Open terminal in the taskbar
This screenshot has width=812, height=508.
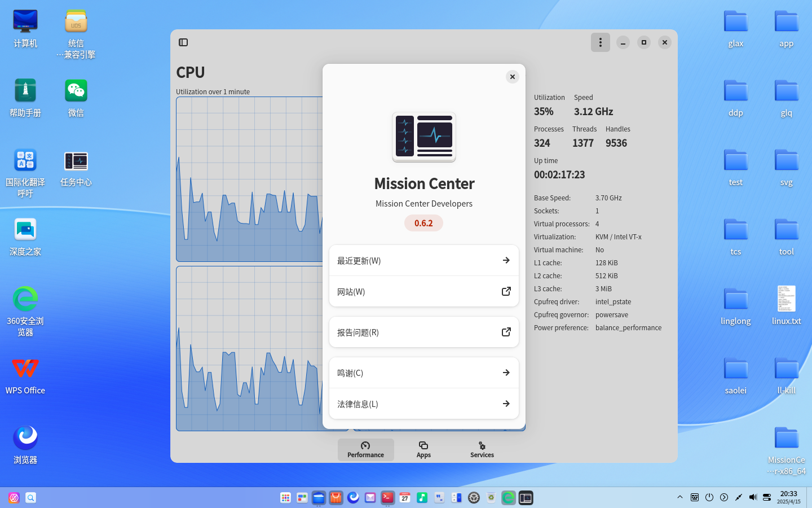[x=387, y=497]
